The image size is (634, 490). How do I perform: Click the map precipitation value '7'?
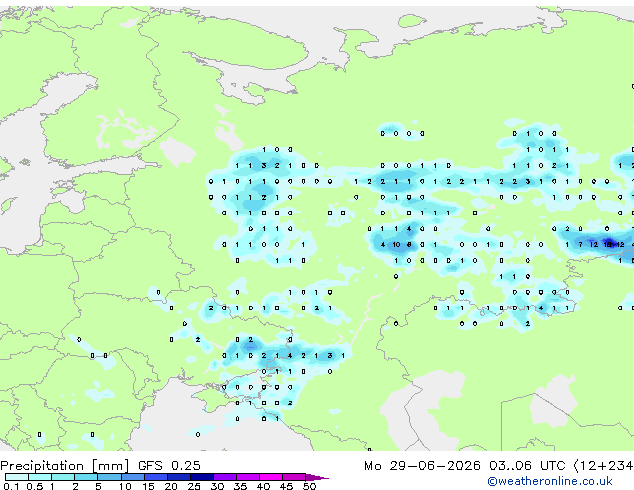[581, 244]
